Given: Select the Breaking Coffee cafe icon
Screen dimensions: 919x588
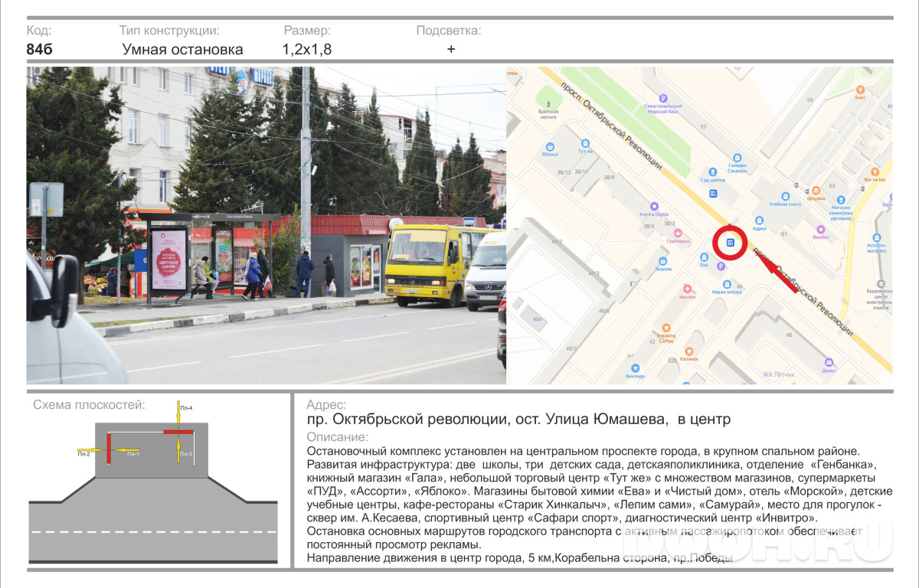Looking at the screenshot, I should 666,326.
